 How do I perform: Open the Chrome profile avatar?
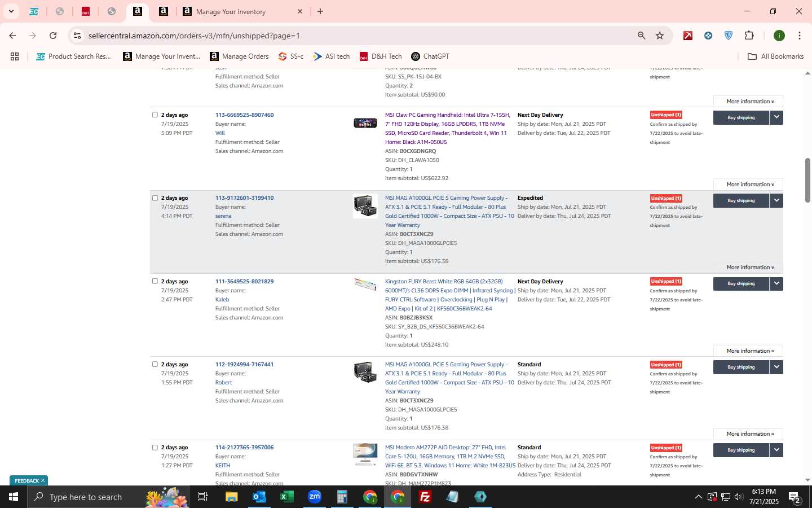(779, 36)
